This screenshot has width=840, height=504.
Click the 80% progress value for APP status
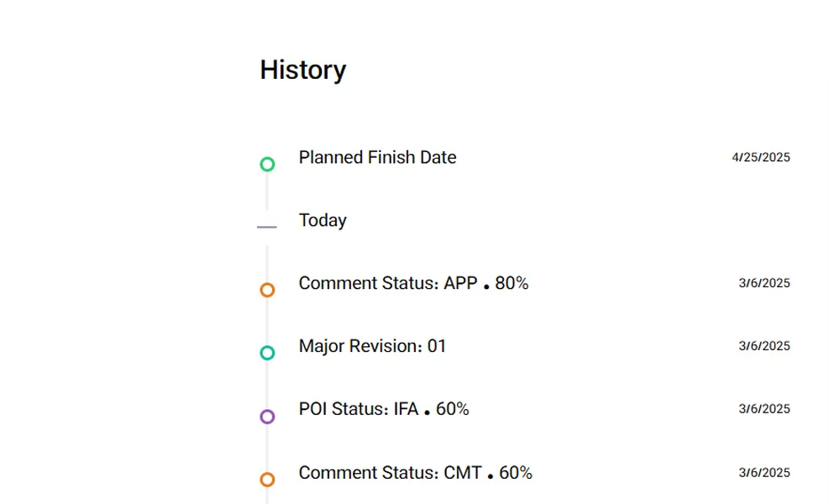tap(512, 284)
